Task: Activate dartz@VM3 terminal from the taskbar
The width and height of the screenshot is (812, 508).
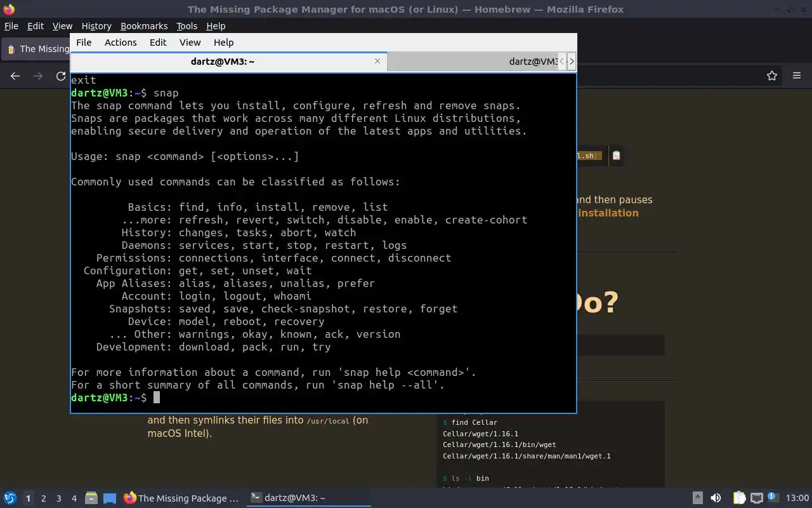Action: [x=309, y=498]
